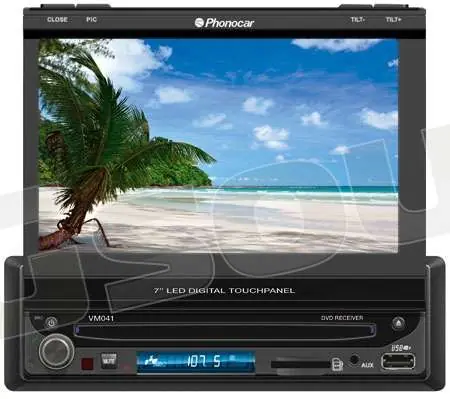Click the 7" LED DIGITAL TOUCHPANEL text
The height and width of the screenshot is (399, 450).
[x=224, y=291]
